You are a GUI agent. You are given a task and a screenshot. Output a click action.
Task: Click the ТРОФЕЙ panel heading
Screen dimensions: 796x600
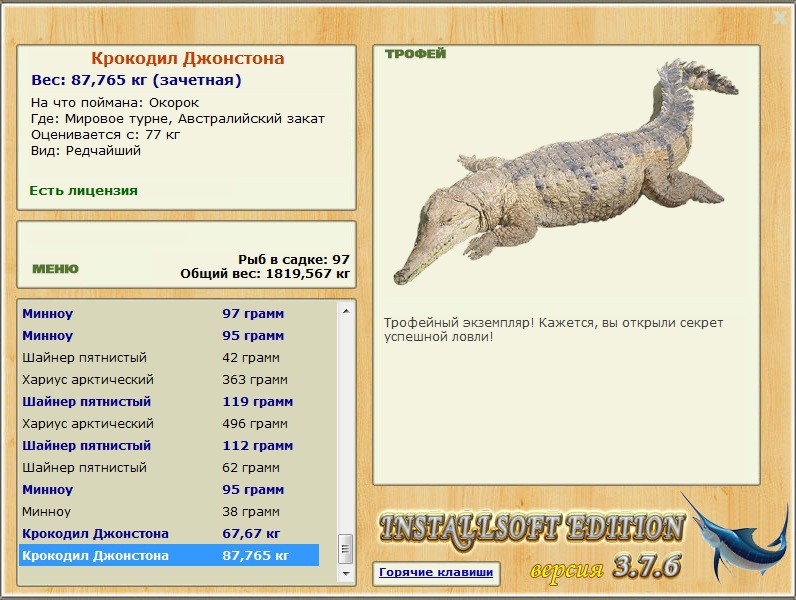click(415, 54)
